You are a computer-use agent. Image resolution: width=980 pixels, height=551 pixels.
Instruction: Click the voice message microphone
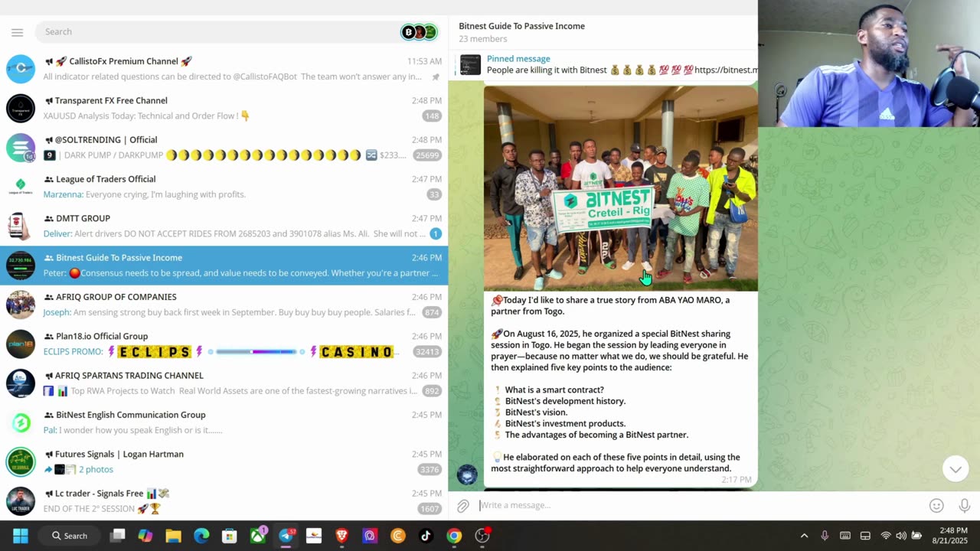(x=965, y=506)
